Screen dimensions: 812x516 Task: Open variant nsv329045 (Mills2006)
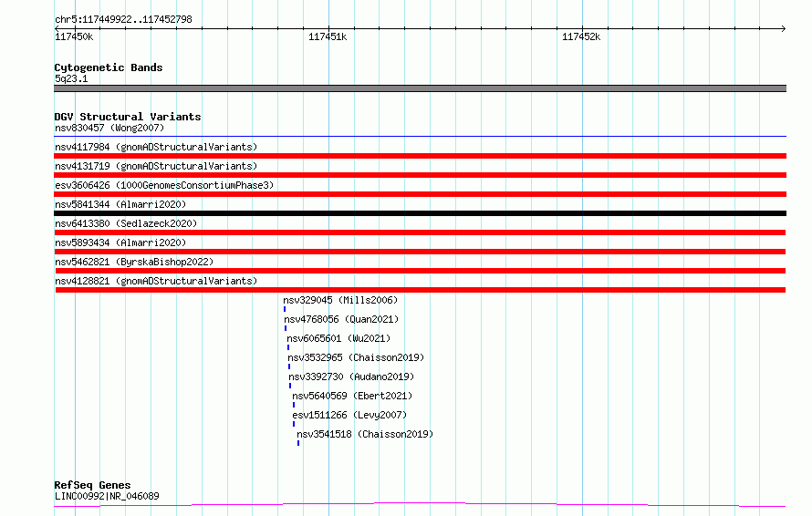point(340,300)
